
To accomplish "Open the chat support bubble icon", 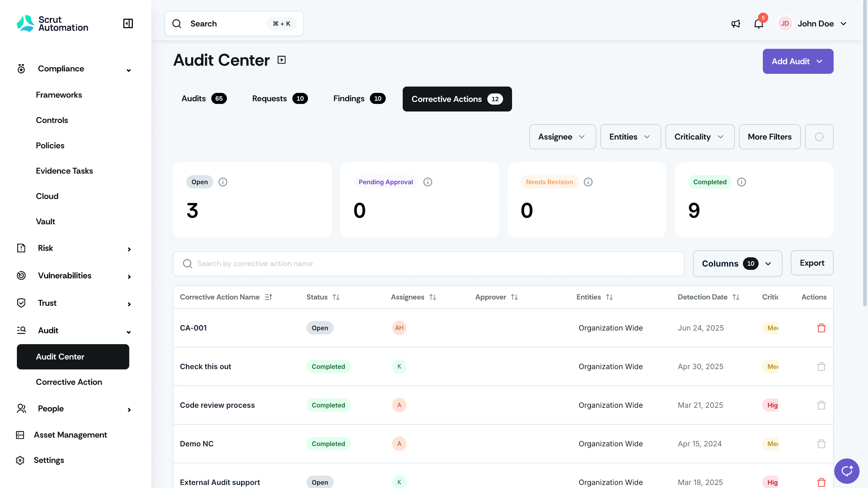I will [x=847, y=471].
